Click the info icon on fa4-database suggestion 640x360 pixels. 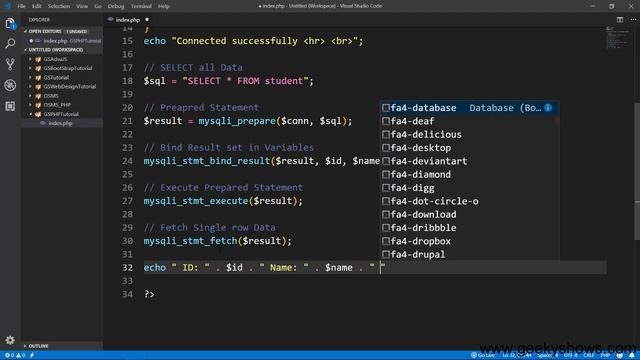[x=548, y=108]
